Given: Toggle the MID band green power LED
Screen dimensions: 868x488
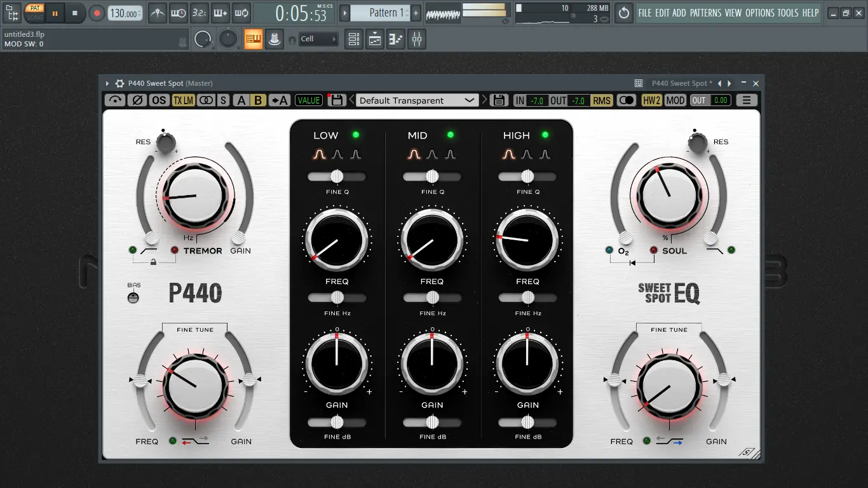Looking at the screenshot, I should click(x=451, y=135).
